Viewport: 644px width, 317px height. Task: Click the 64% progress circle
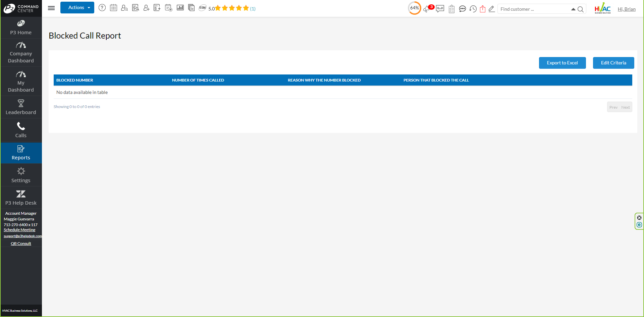[x=415, y=8]
